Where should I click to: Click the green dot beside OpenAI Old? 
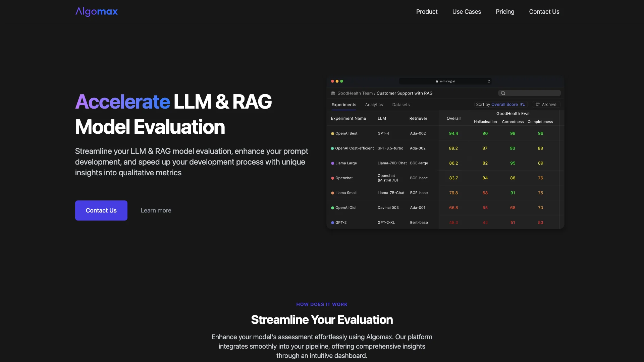point(333,208)
